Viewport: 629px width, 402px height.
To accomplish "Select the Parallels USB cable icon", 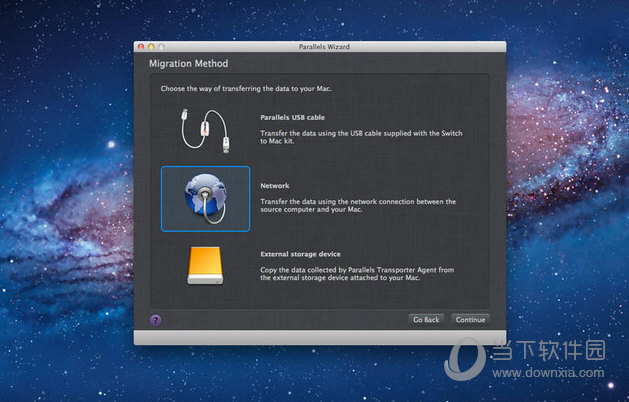I will (x=205, y=131).
